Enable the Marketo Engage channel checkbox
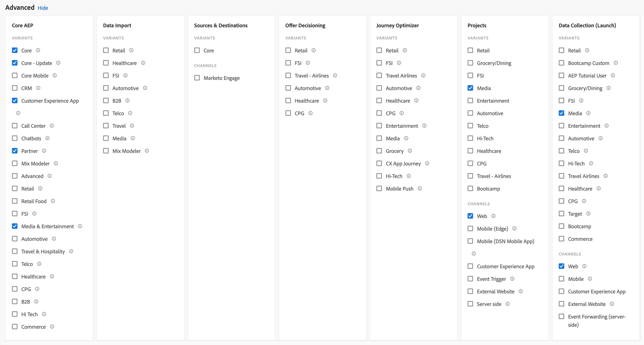This screenshot has height=345, width=644. 197,78
